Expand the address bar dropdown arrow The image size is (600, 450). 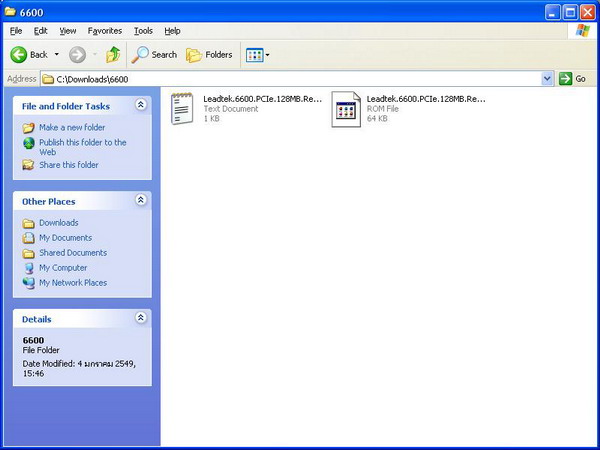(x=547, y=79)
